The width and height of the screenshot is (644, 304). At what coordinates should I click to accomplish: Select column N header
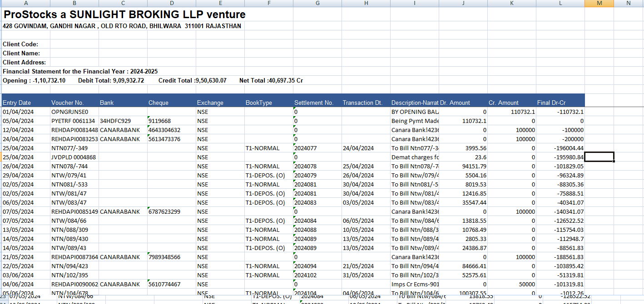coord(629,4)
